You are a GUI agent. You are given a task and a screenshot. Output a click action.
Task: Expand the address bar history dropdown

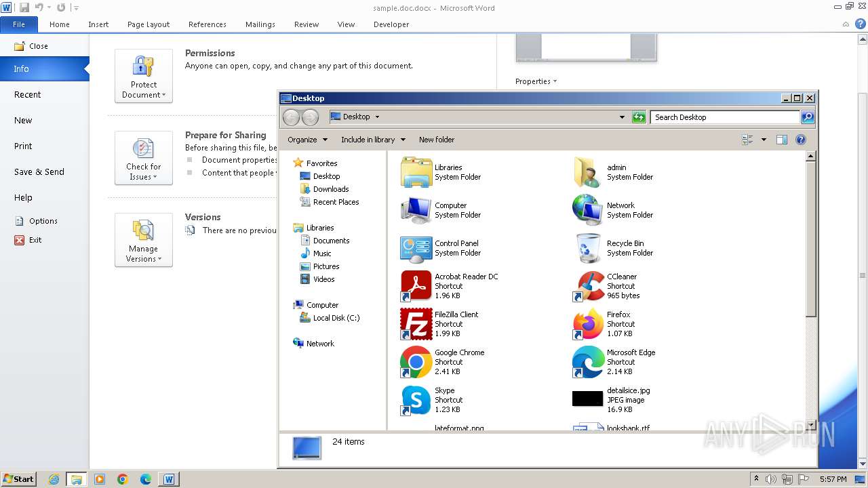click(x=622, y=117)
